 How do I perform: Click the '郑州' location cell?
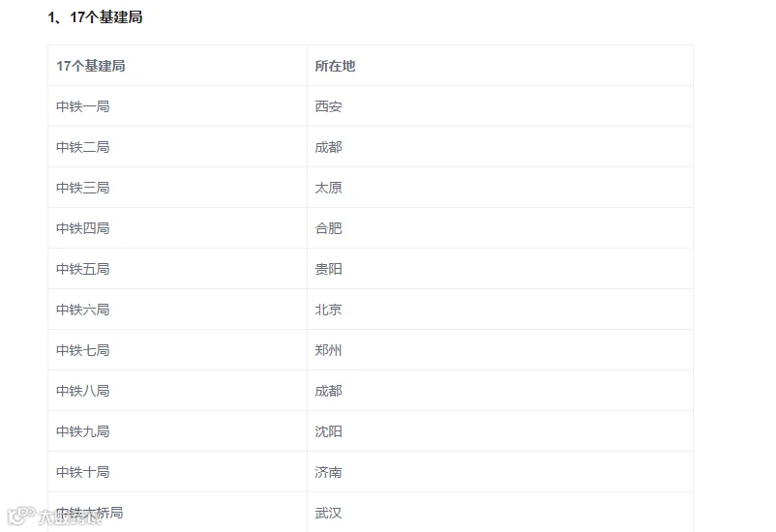[x=500, y=350]
